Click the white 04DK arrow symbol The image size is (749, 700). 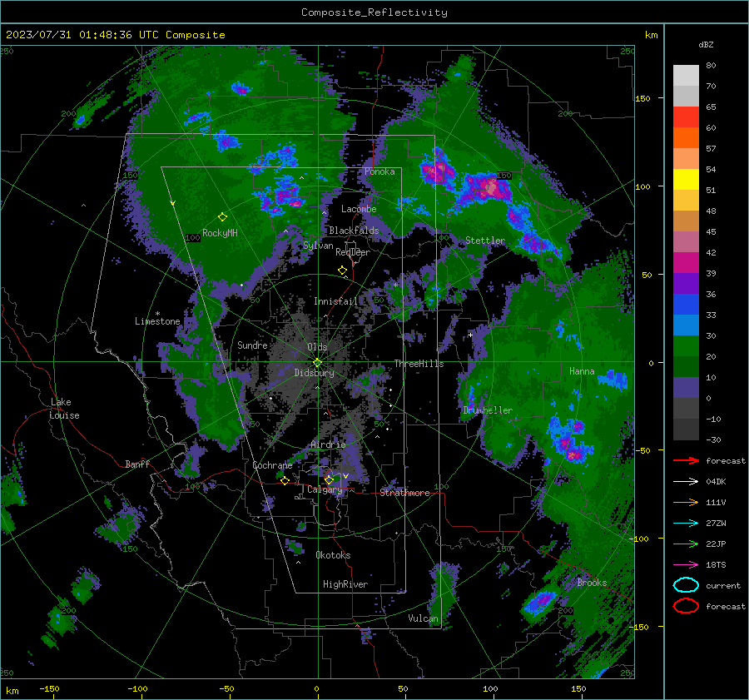click(x=686, y=481)
